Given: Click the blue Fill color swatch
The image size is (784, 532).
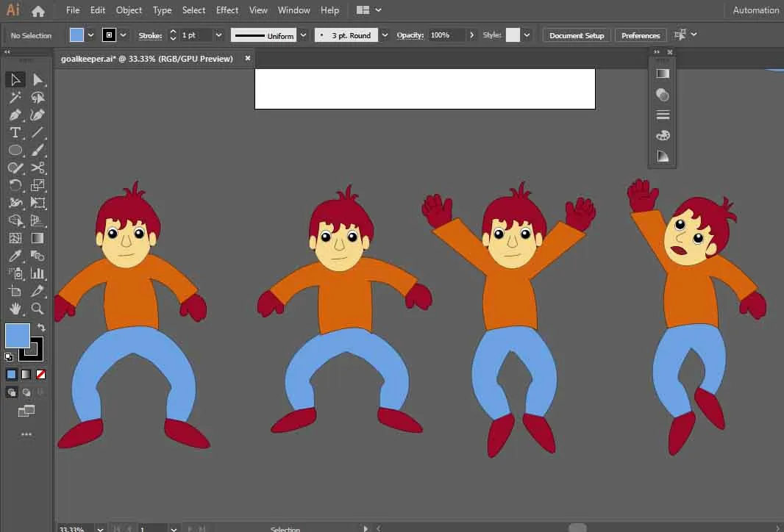Looking at the screenshot, I should point(18,336).
